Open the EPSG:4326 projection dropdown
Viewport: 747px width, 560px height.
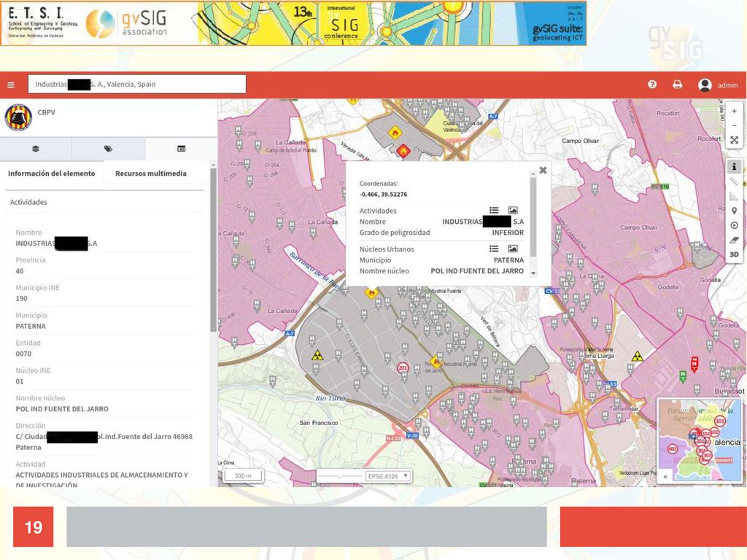[x=388, y=475]
